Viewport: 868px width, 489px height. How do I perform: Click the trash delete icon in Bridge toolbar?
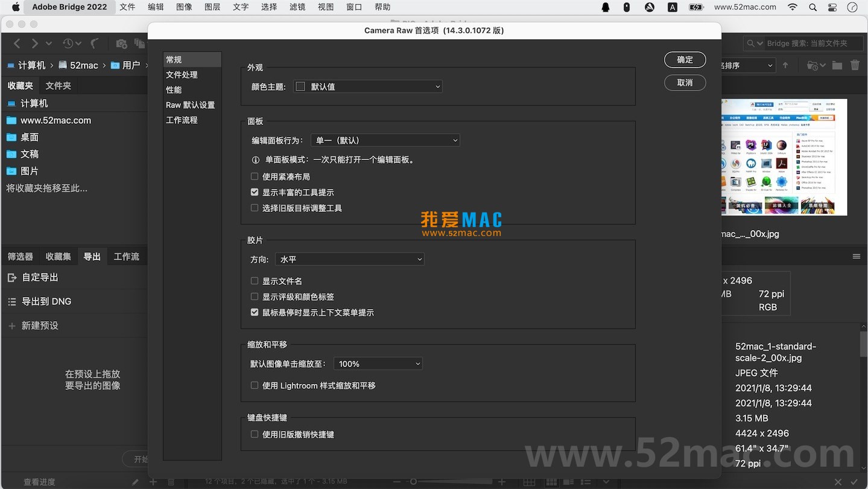click(855, 65)
